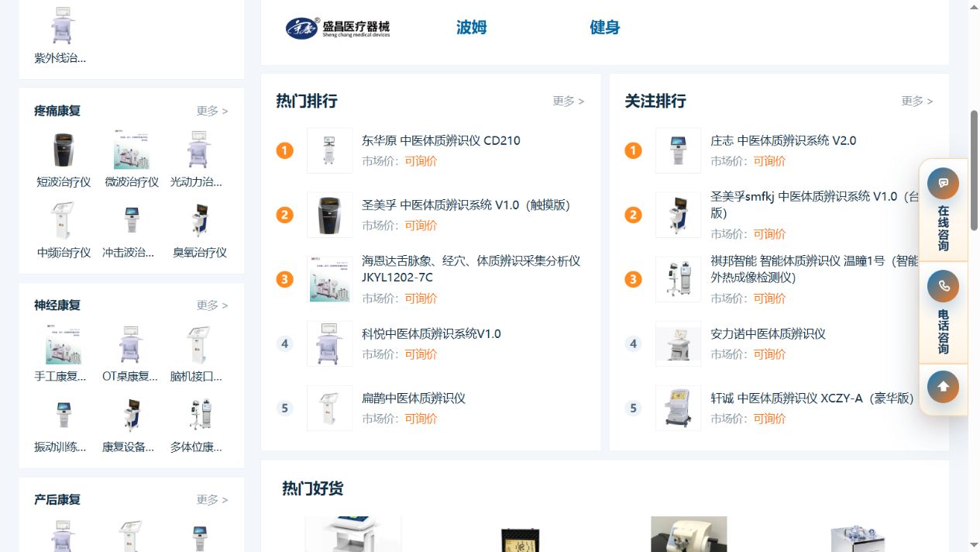This screenshot has width=980, height=552.
Task: Click 可询价 under 东华原 CD210
Action: pyautogui.click(x=421, y=160)
